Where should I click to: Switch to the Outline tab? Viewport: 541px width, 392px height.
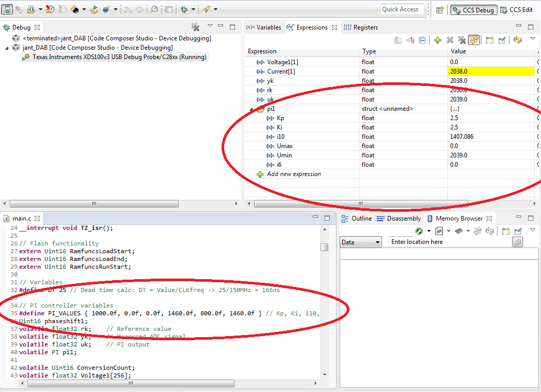tap(356, 219)
